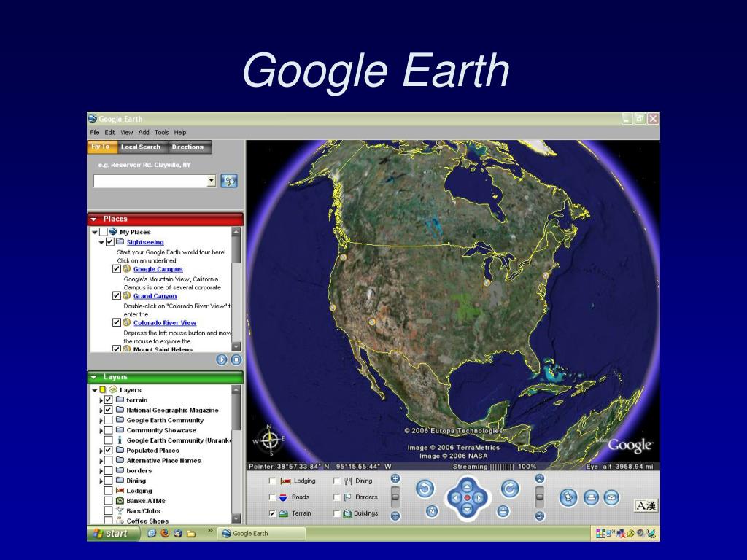The width and height of the screenshot is (747, 560).
Task: Open the View menu
Action: (126, 133)
